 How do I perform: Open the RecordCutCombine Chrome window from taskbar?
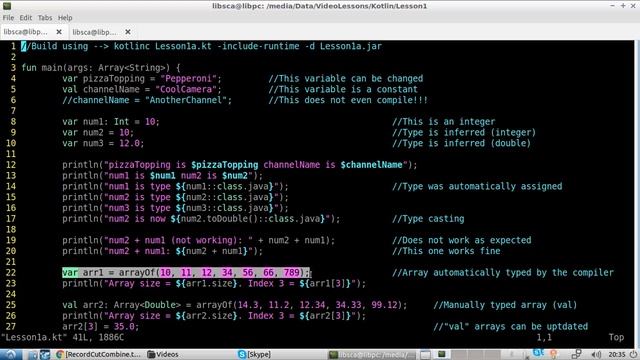tap(98, 354)
